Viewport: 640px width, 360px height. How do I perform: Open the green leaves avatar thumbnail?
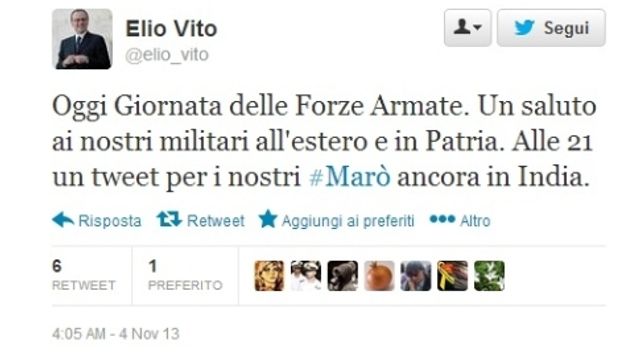[x=489, y=276]
